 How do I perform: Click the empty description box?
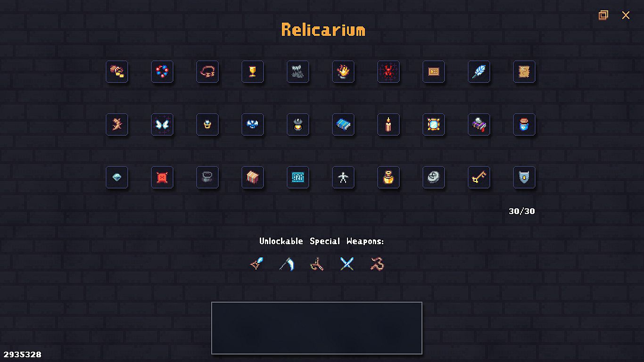(x=317, y=328)
